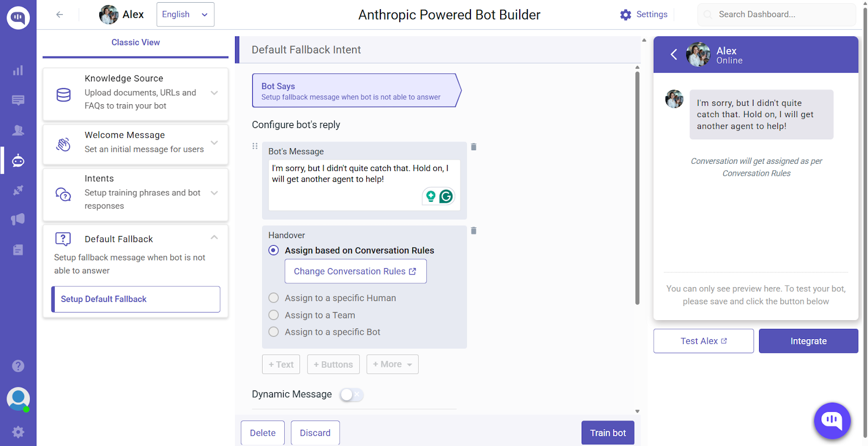Delete the Bot's Message block via trash icon
Screen dimensions: 868x446
click(x=474, y=147)
